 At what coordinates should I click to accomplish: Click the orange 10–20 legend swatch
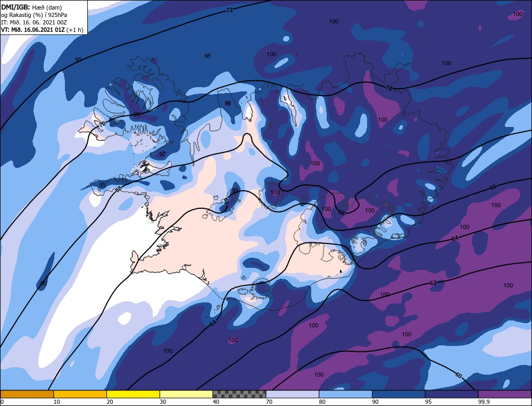[80, 394]
